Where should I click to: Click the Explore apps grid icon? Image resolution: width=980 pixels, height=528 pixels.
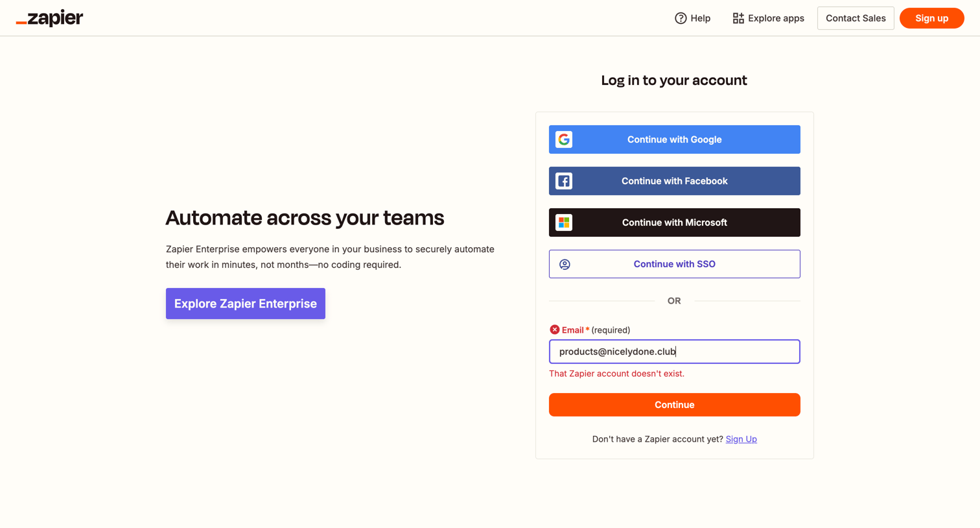tap(738, 18)
